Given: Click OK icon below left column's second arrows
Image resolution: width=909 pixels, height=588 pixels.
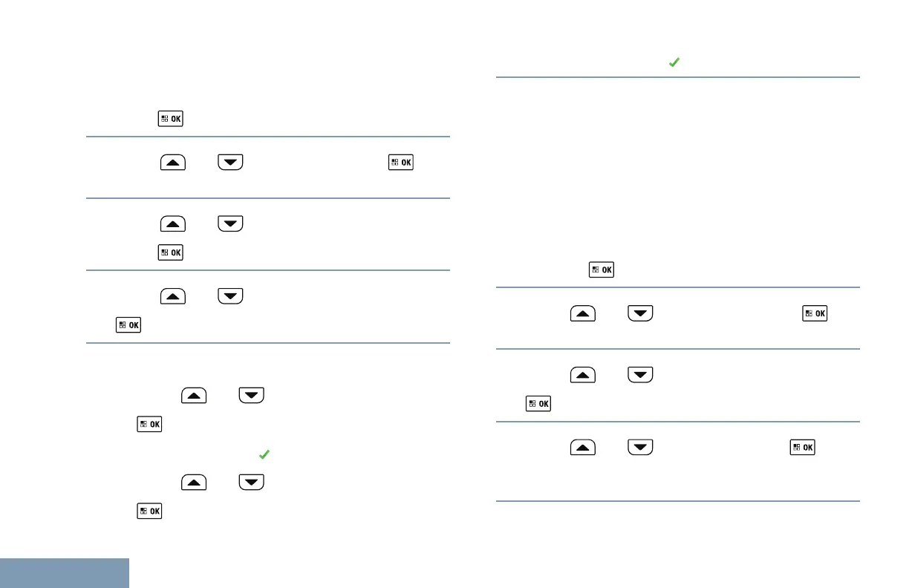Looking at the screenshot, I should click(x=170, y=252).
